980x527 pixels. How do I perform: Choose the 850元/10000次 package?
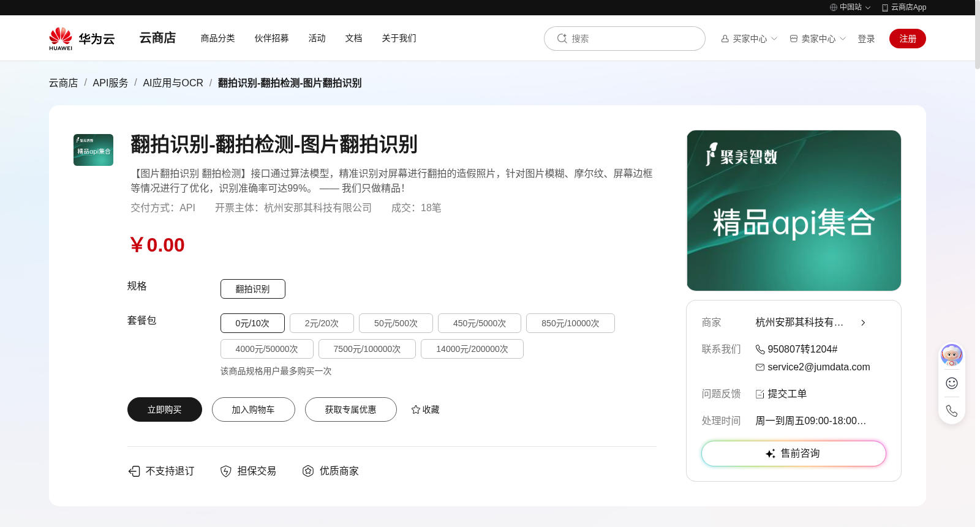coord(570,323)
